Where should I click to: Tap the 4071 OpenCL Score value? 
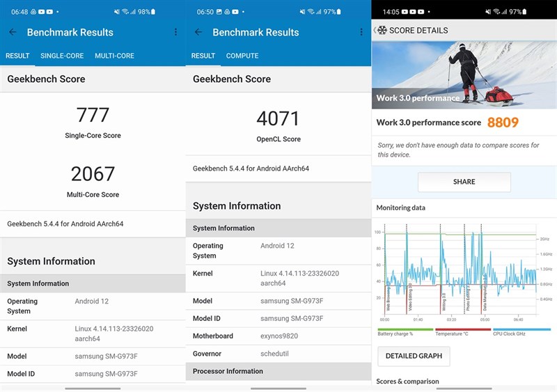tap(278, 118)
